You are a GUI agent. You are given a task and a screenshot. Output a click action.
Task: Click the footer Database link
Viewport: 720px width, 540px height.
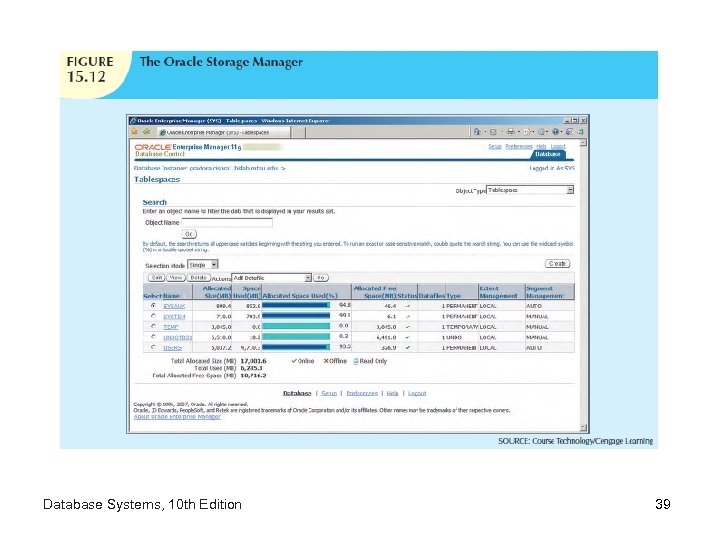click(x=297, y=394)
